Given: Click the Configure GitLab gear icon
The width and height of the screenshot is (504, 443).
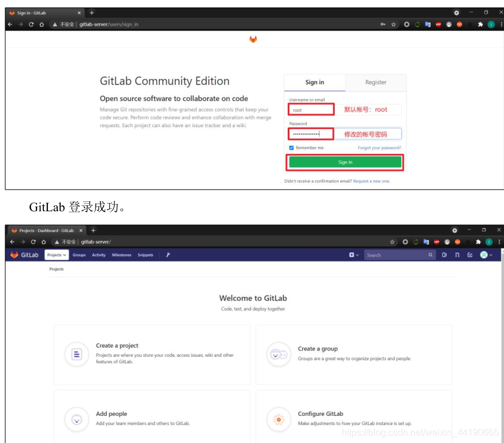Looking at the screenshot, I should coord(279,419).
